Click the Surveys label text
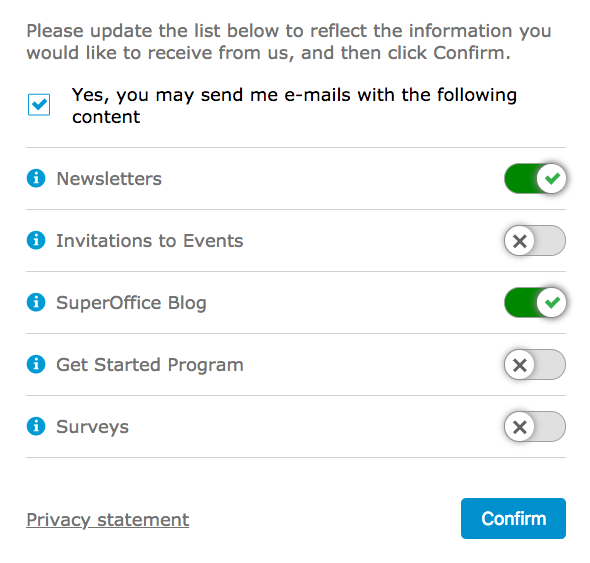The height and width of the screenshot is (563, 590). [93, 428]
